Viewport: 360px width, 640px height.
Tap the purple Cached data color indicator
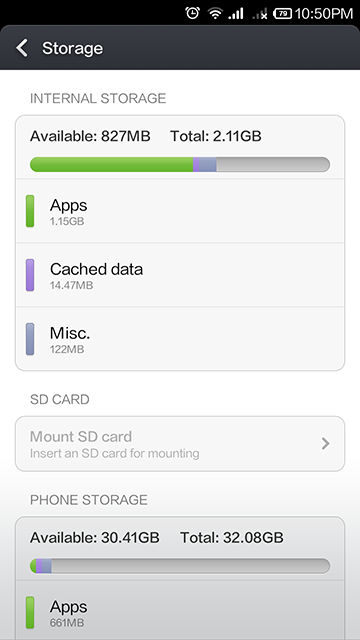coord(30,275)
